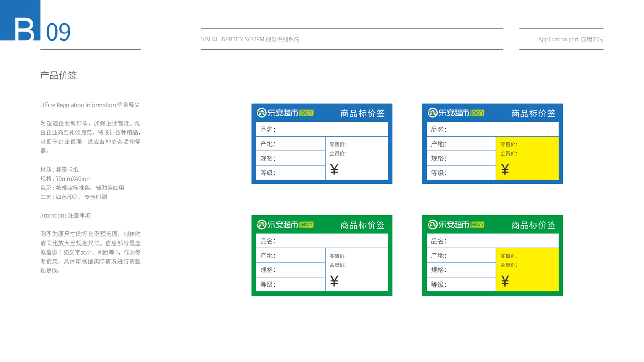Click 产地 field on green tag with yellow price box
Screen dimensions: 644x362
coord(462,255)
